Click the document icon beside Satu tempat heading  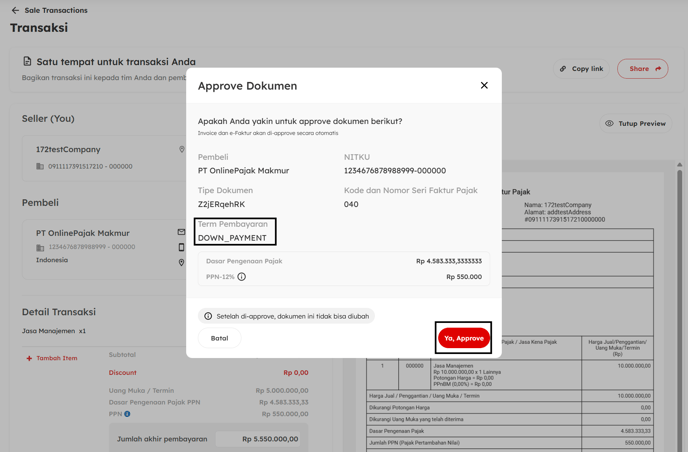[x=27, y=61]
